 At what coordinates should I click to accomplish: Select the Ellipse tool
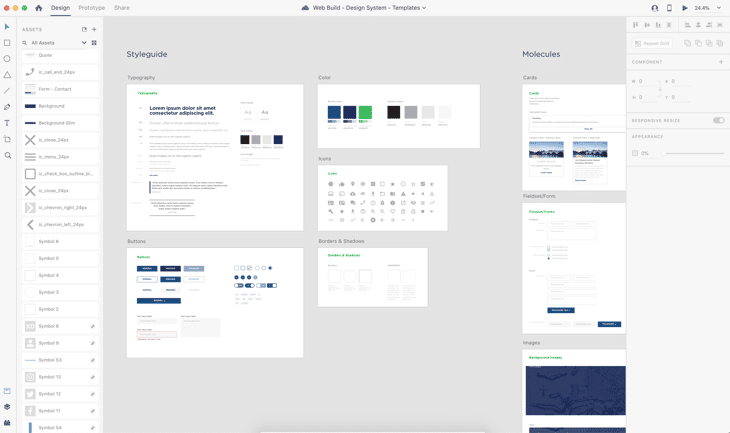pos(7,59)
